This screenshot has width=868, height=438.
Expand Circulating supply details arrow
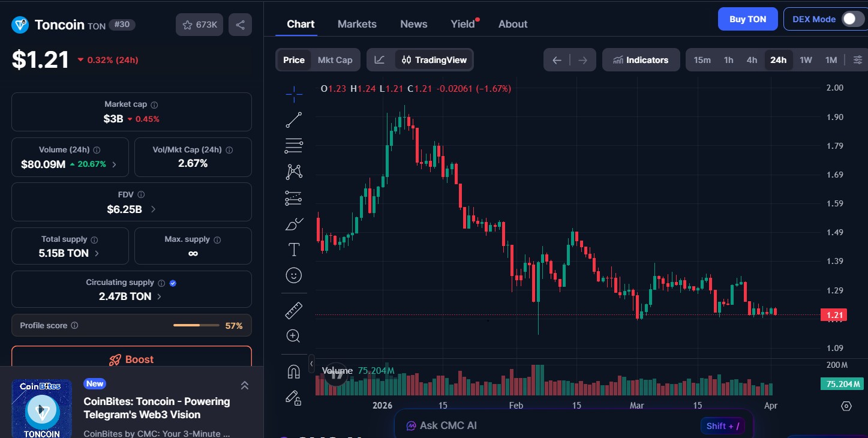click(160, 296)
